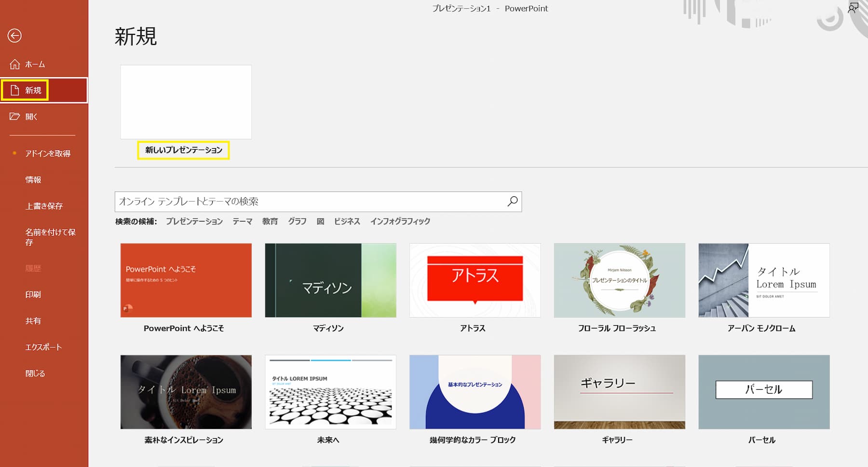Image resolution: width=868 pixels, height=467 pixels.
Task: Click the アーバン モノクローム caption
Action: (x=762, y=328)
